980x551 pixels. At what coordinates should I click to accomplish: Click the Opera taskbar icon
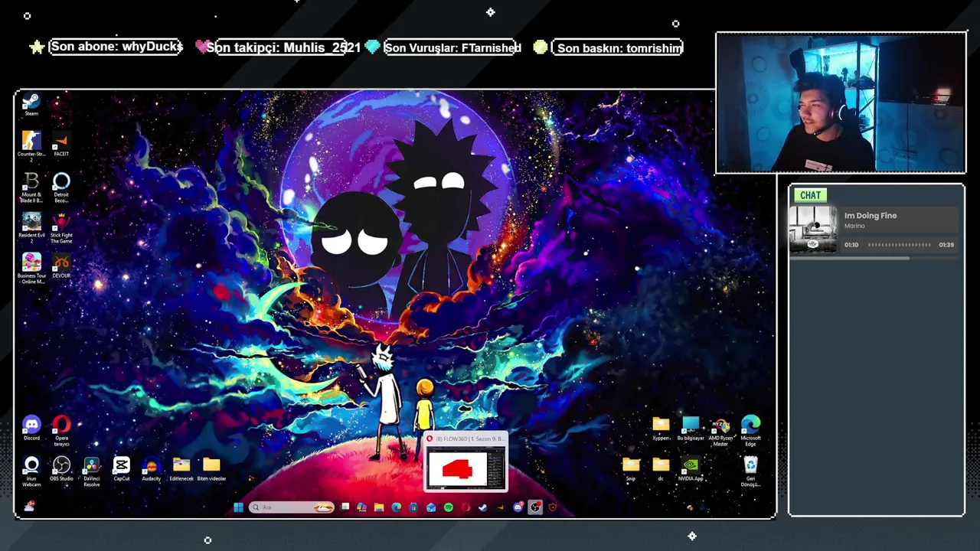point(465,507)
